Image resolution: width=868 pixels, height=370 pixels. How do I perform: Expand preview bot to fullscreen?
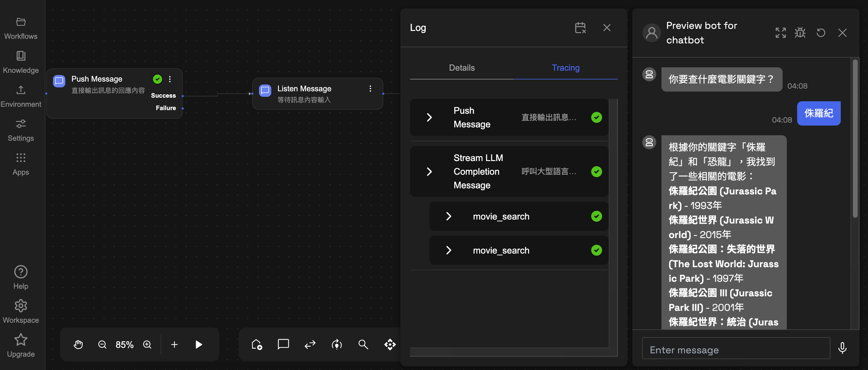pos(780,33)
